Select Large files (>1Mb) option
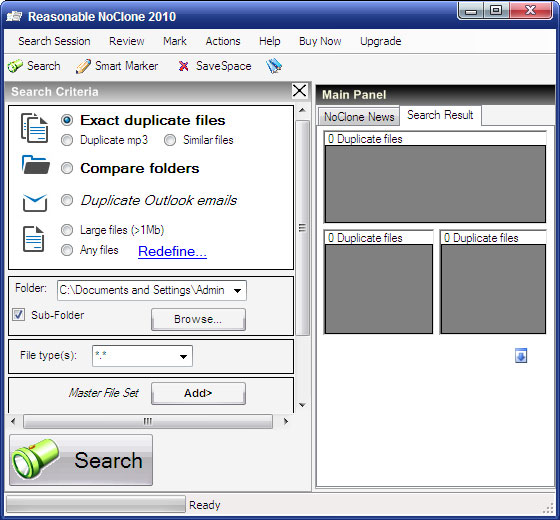Image resolution: width=560 pixels, height=520 pixels. pyautogui.click(x=67, y=230)
